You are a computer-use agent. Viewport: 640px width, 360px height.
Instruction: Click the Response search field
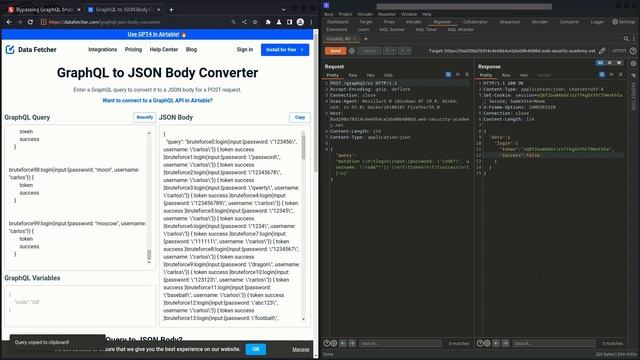click(554, 344)
